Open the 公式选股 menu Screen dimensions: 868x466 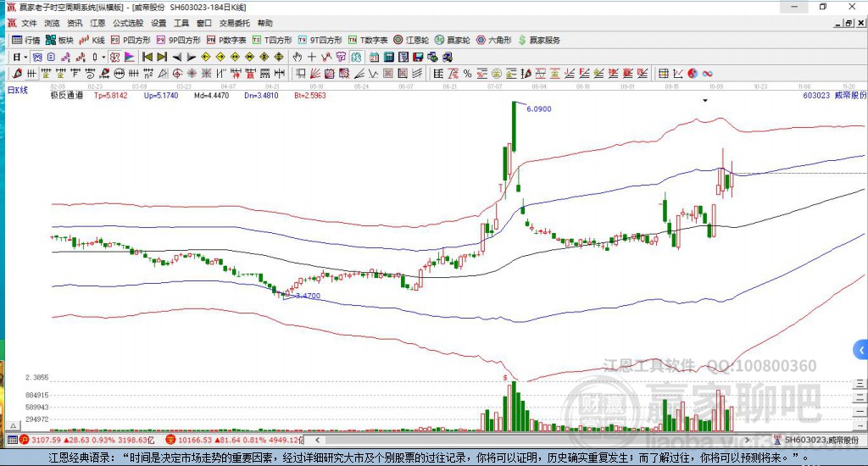pyautogui.click(x=128, y=23)
